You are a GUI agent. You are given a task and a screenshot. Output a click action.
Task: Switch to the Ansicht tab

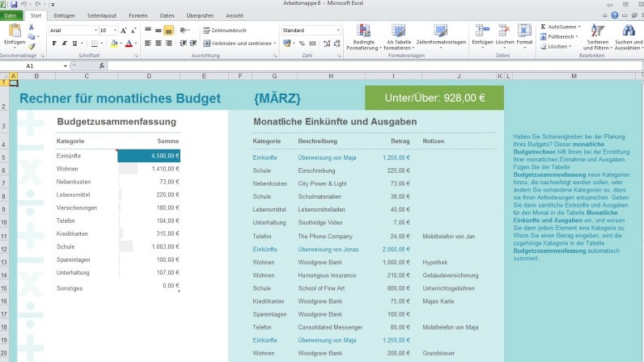point(235,16)
